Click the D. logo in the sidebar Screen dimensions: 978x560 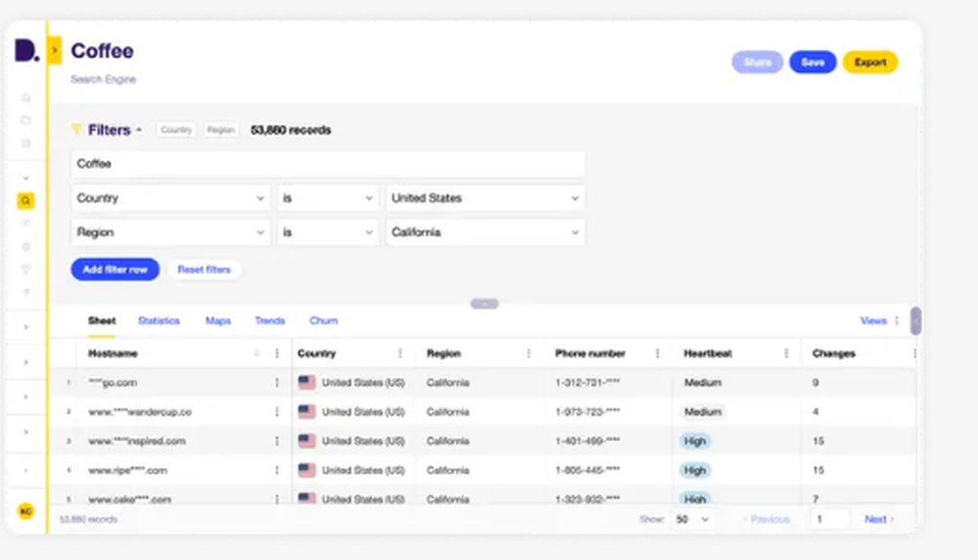tap(26, 50)
